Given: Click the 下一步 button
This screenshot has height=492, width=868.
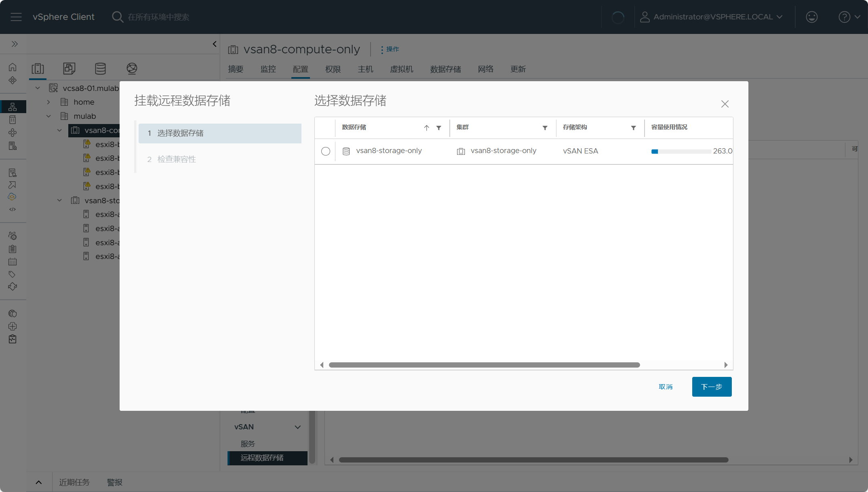Looking at the screenshot, I should [712, 387].
